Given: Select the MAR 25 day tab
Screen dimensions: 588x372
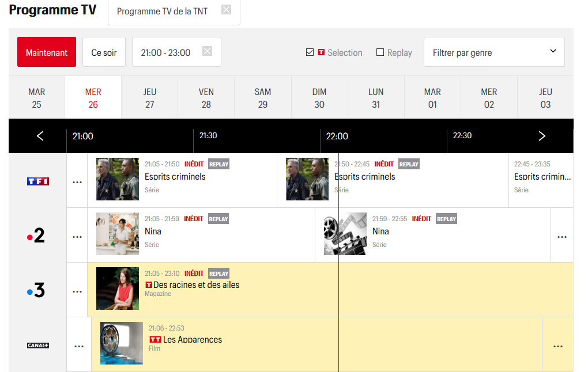Looking at the screenshot, I should (37, 97).
